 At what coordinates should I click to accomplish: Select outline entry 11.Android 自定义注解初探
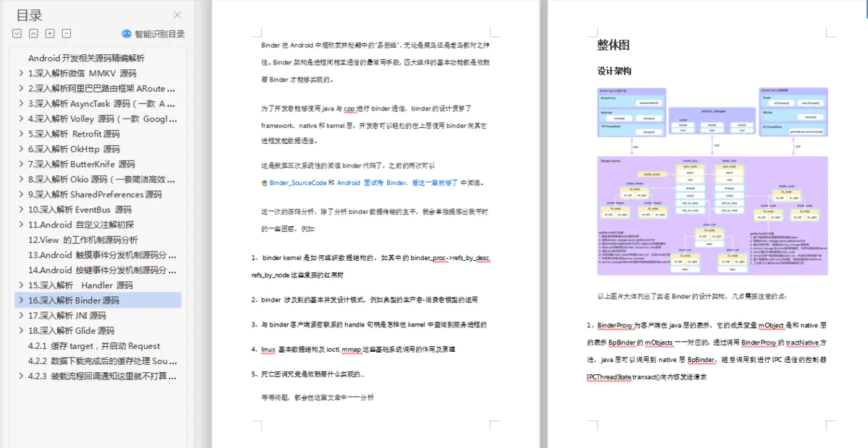(81, 225)
